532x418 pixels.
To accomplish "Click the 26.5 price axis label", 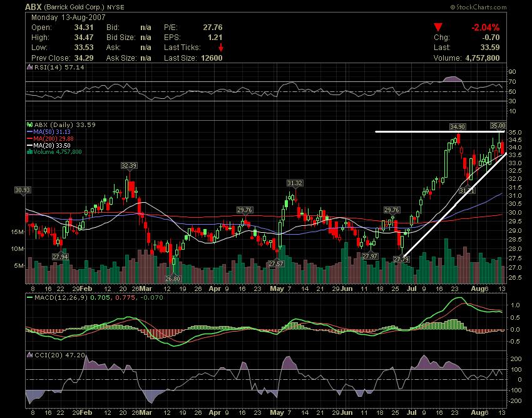I will [x=515, y=277].
